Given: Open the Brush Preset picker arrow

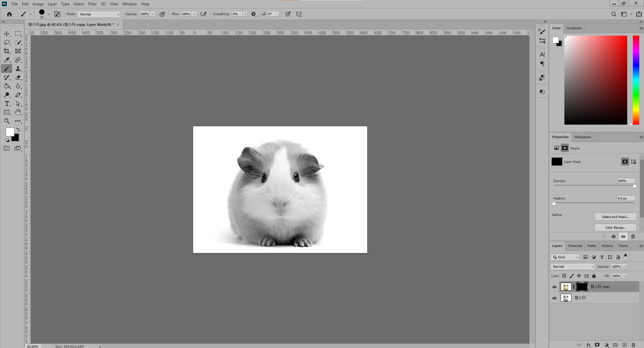Looking at the screenshot, I should [49, 14].
